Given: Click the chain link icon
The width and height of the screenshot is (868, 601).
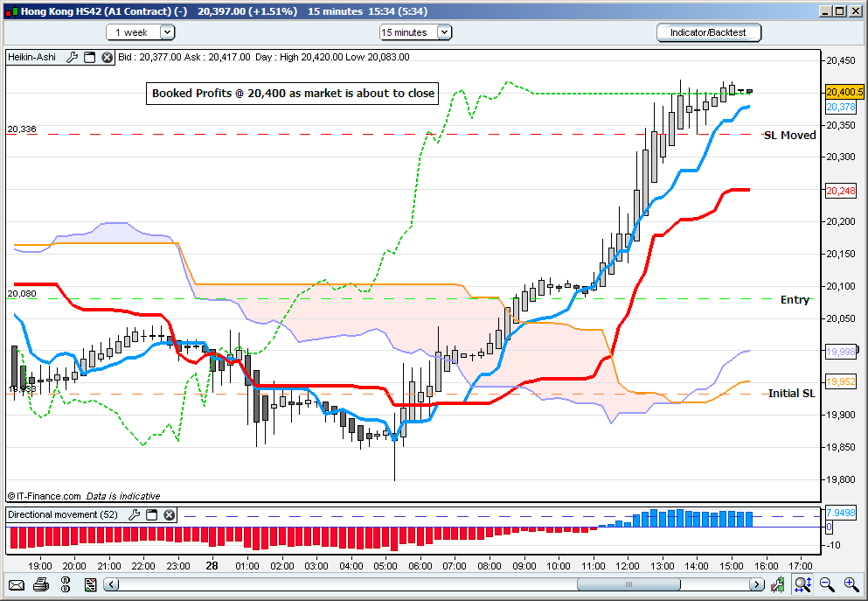Looking at the screenshot, I should point(64,584).
